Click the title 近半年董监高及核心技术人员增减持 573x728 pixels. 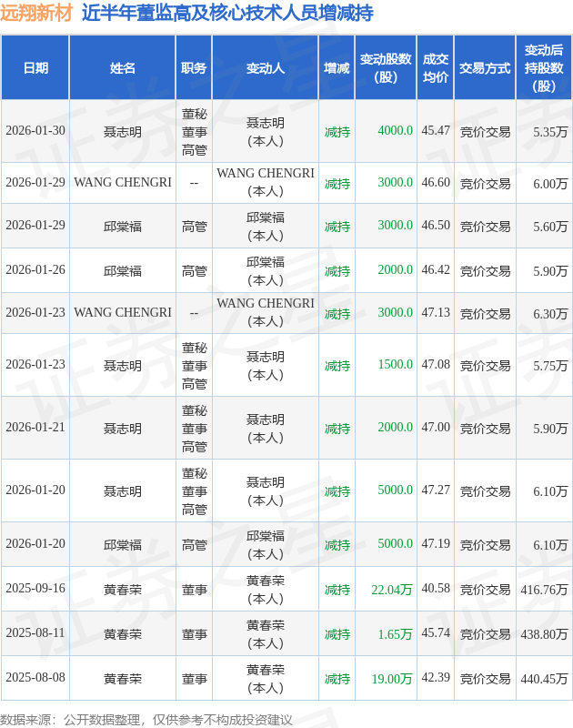[227, 13]
